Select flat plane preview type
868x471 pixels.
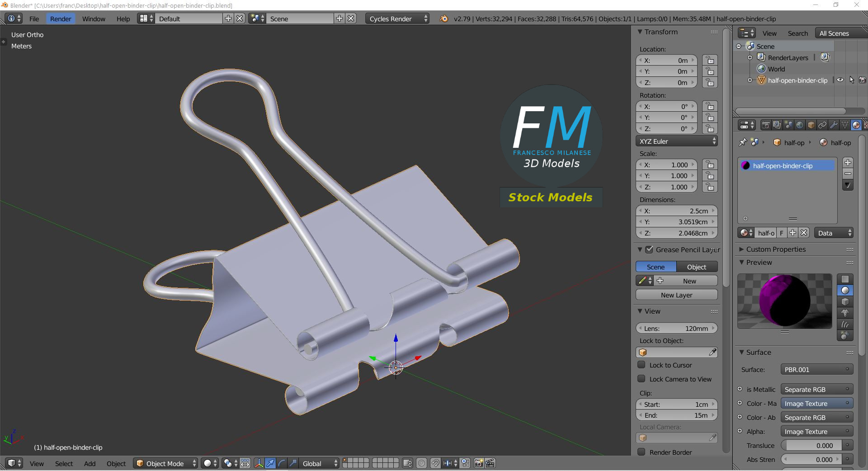845,279
